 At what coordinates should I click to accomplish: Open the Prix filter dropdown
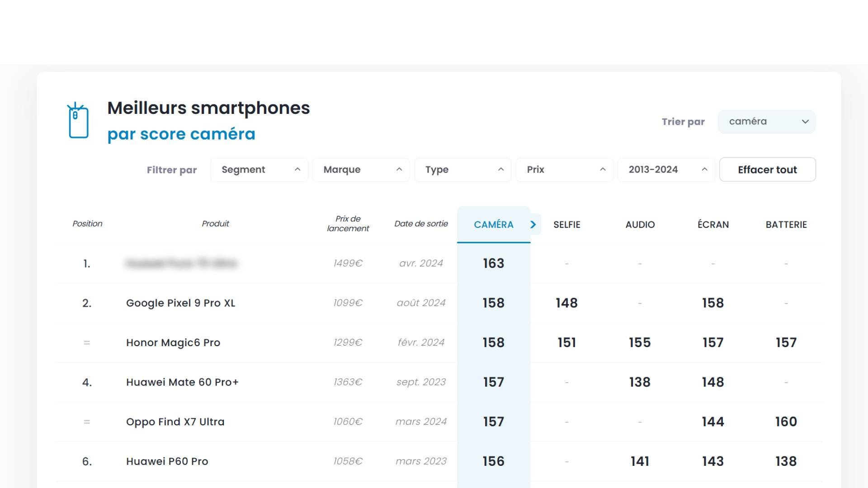564,170
